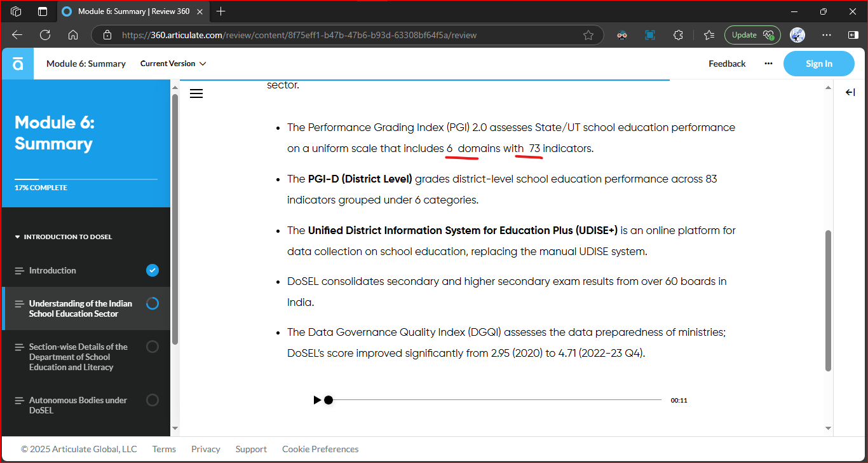Click the screenshot capture toolbar icon
The image size is (868, 463).
650,35
